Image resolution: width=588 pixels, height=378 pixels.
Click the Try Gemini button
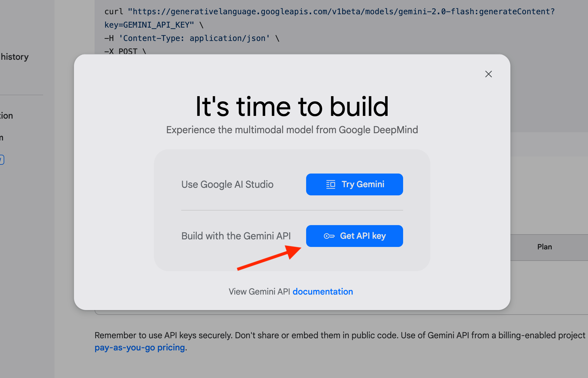point(354,184)
